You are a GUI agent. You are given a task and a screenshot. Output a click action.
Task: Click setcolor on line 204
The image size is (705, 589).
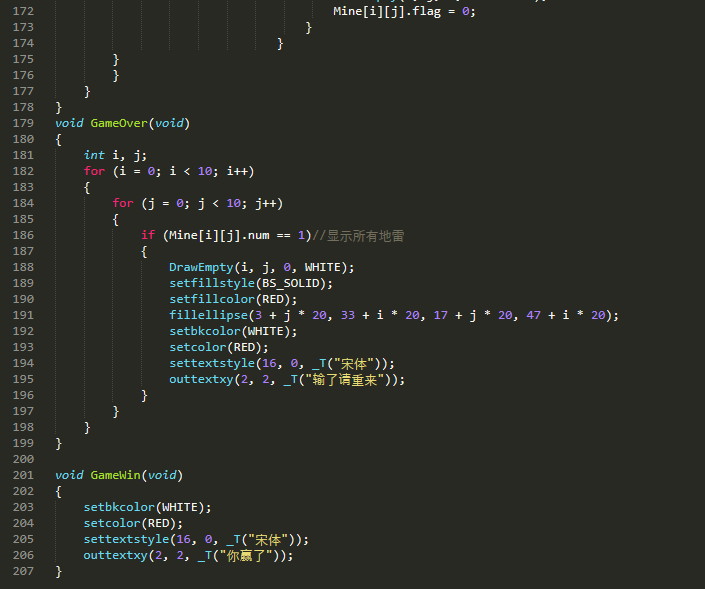coord(112,523)
